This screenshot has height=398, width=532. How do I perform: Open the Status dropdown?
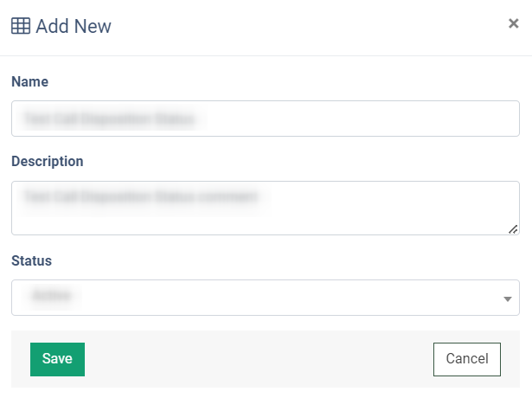265,298
